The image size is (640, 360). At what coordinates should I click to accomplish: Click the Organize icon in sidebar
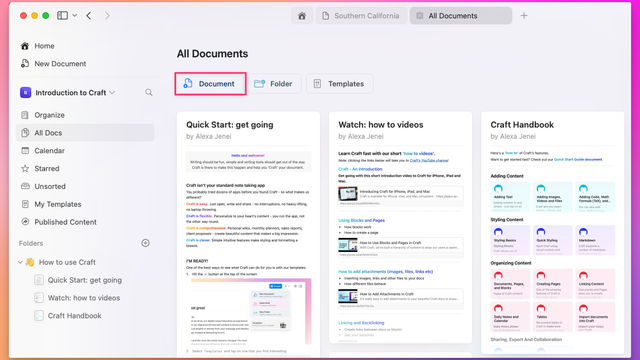click(25, 115)
